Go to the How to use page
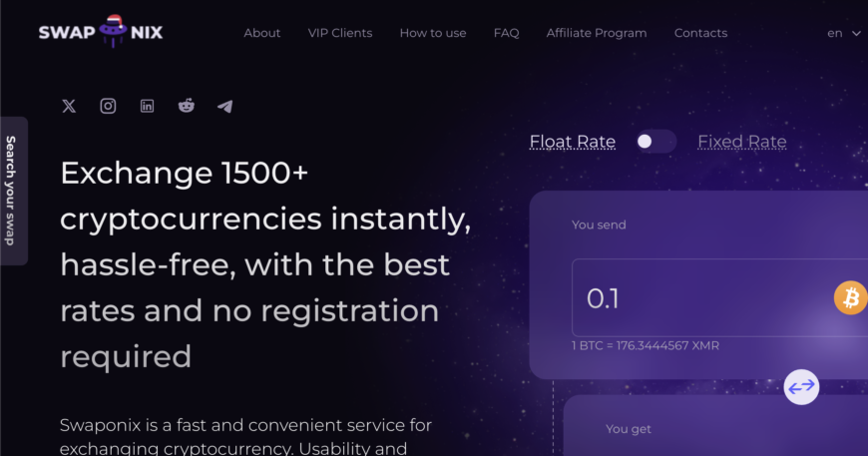This screenshot has height=456, width=868. tap(433, 33)
